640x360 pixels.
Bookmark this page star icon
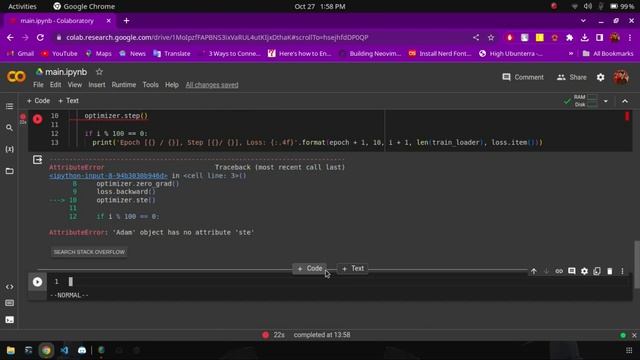491,38
